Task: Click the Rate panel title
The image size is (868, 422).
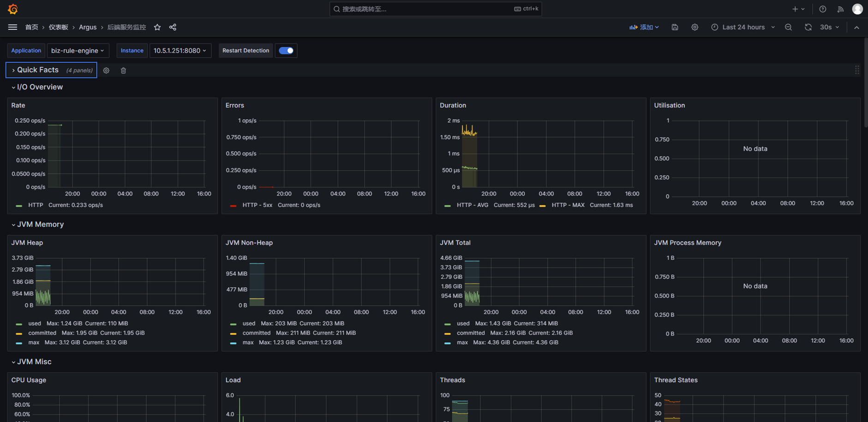Action: 18,105
